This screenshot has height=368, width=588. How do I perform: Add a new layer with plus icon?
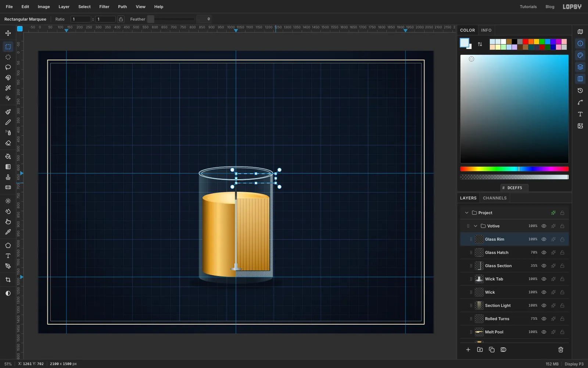pos(468,350)
